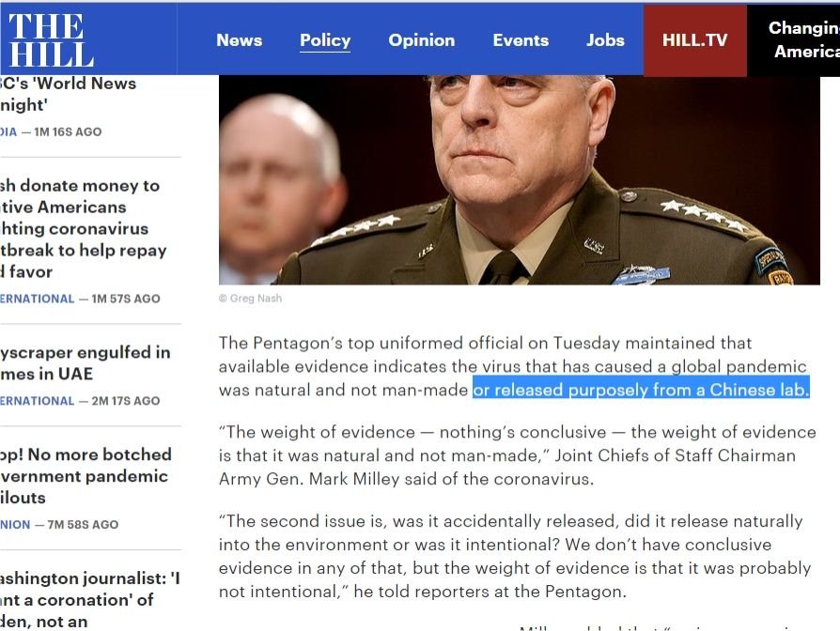Image resolution: width=840 pixels, height=631 pixels.
Task: Click International tag above 1M 57S AGO
Action: (x=37, y=299)
